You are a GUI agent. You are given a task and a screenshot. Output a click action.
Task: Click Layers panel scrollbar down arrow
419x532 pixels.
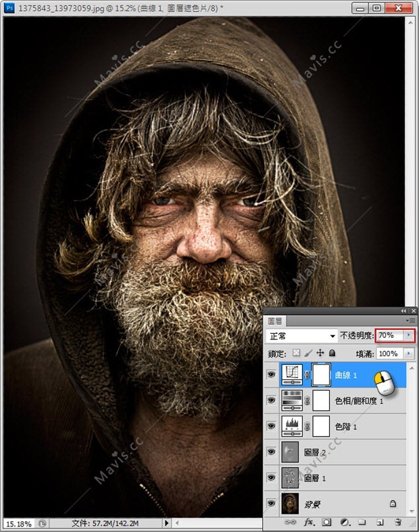click(412, 511)
